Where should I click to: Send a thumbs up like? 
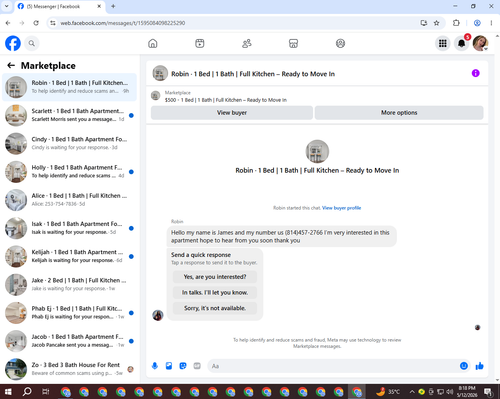pyautogui.click(x=480, y=366)
